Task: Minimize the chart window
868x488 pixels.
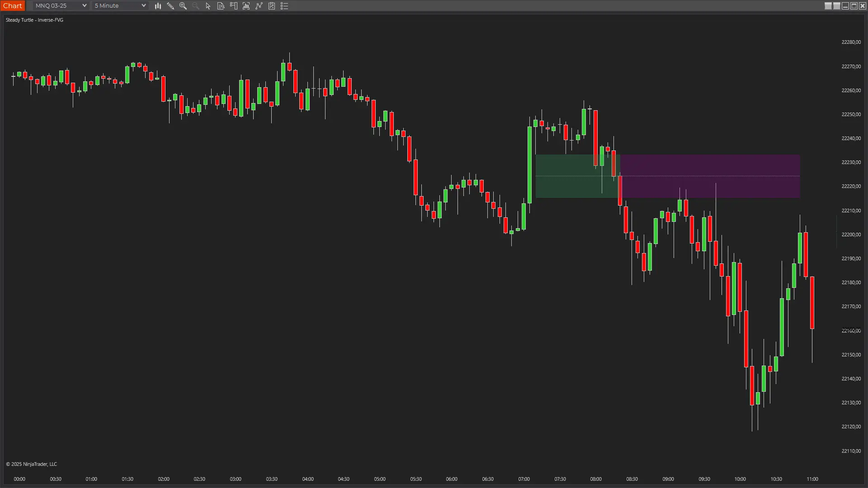Action: pyautogui.click(x=845, y=6)
